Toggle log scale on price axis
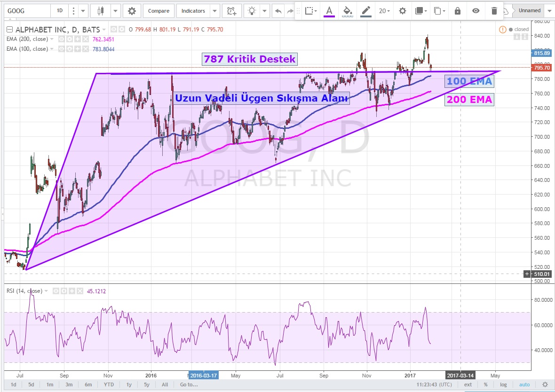The image size is (555, 392). coord(503,384)
